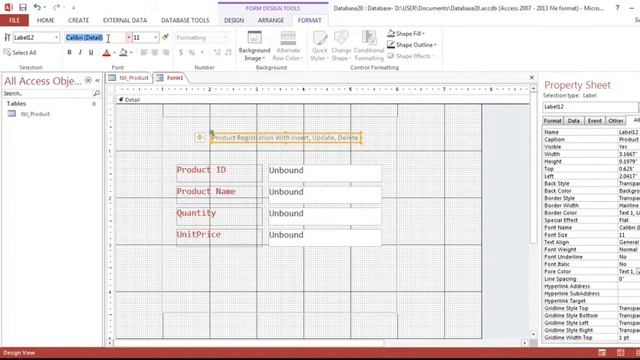The width and height of the screenshot is (640, 360).
Task: Open the EXTERNAL DATA ribbon tab
Action: 124,20
